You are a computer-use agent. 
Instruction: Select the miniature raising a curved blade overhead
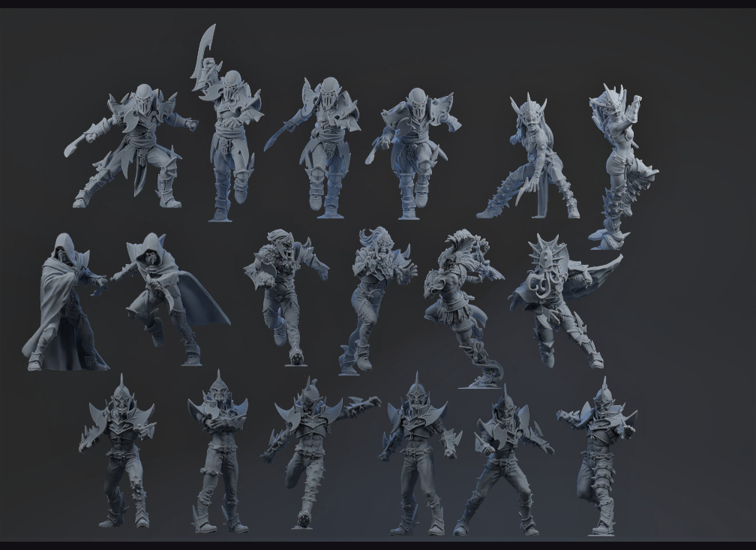pyautogui.click(x=227, y=123)
